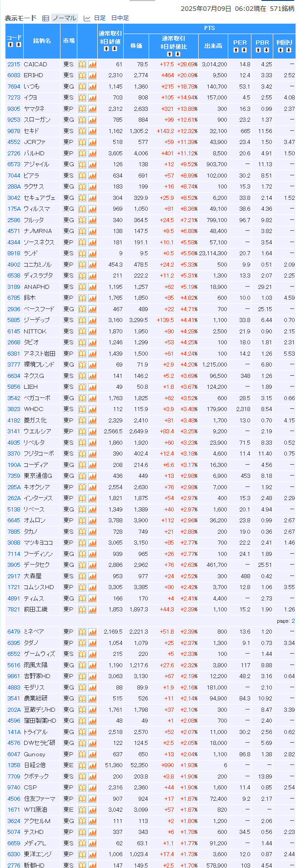
Task: Open the book icon for 日経2倍
Action: point(82,765)
